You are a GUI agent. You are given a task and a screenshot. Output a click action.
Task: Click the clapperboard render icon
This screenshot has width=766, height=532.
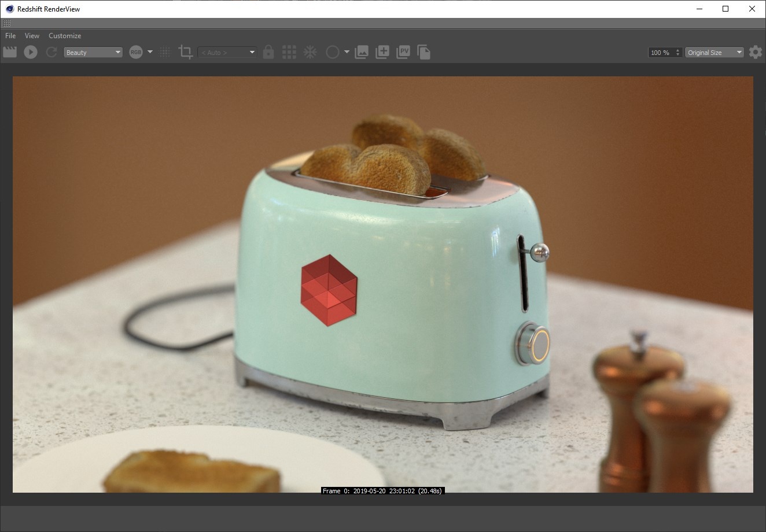tap(10, 52)
